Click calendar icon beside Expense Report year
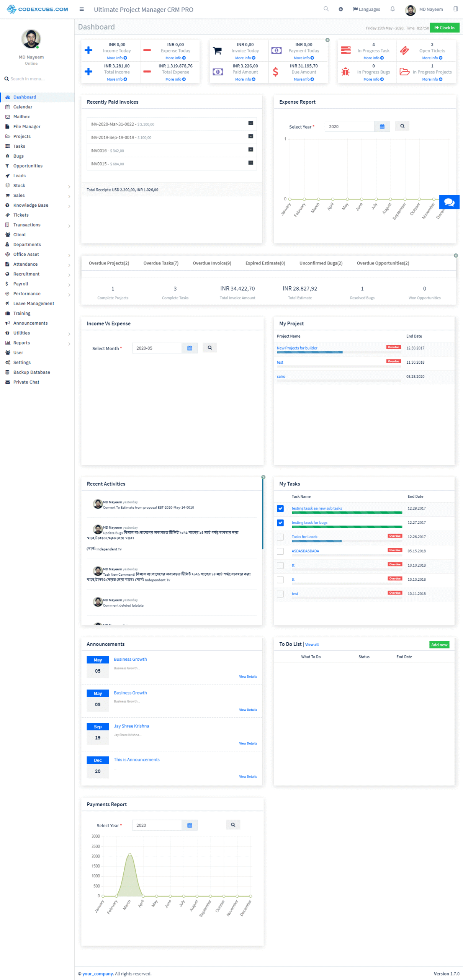The height and width of the screenshot is (980, 463). (x=382, y=126)
